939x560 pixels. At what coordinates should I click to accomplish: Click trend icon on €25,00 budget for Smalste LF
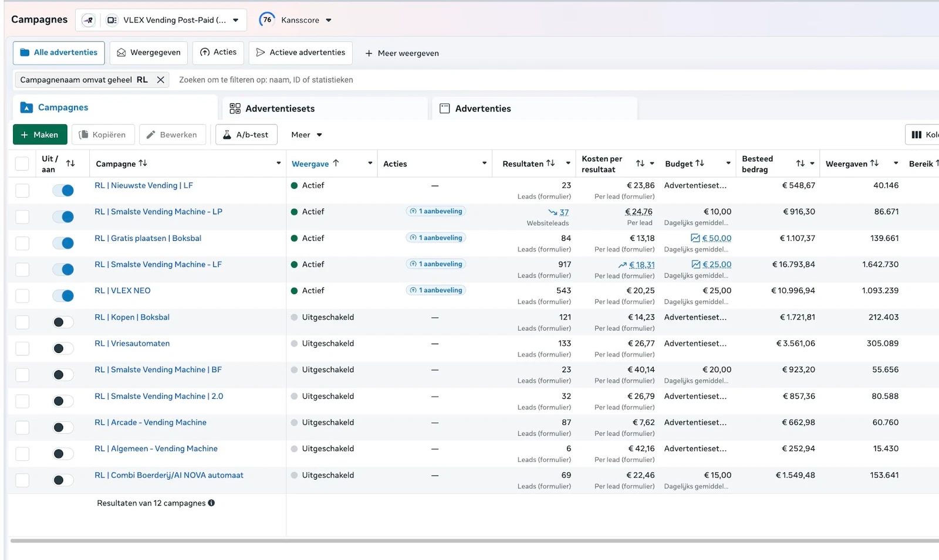[x=695, y=264]
